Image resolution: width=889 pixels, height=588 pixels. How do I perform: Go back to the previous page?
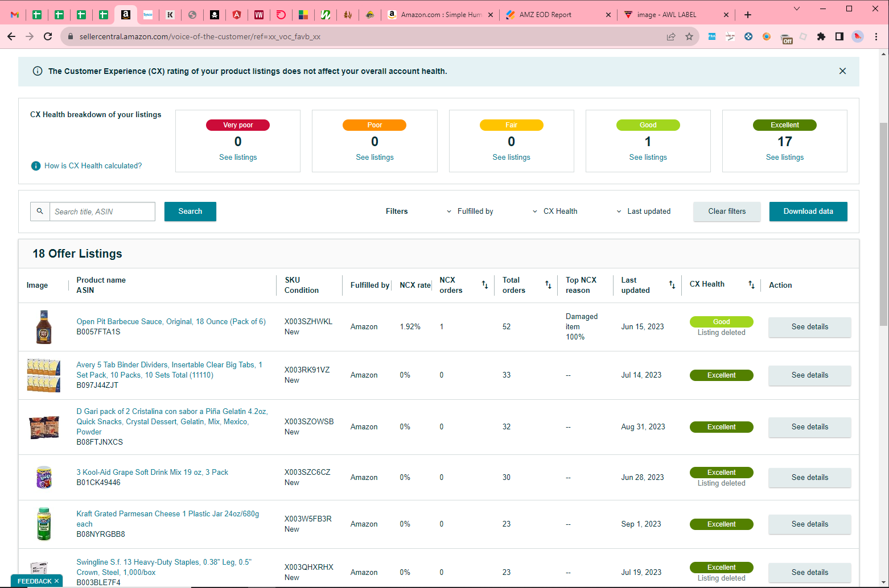click(11, 36)
